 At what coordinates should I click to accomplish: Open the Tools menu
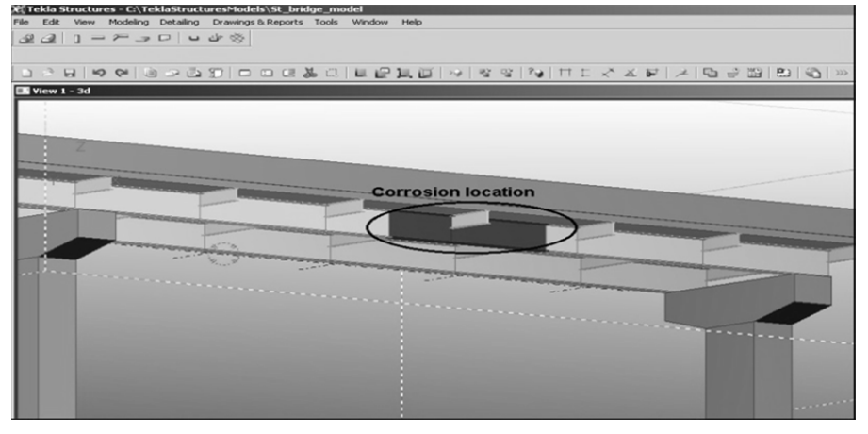(327, 21)
